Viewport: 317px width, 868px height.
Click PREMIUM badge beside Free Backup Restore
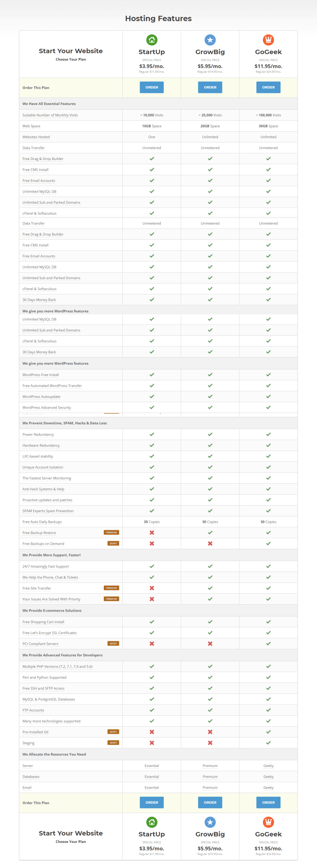click(111, 532)
